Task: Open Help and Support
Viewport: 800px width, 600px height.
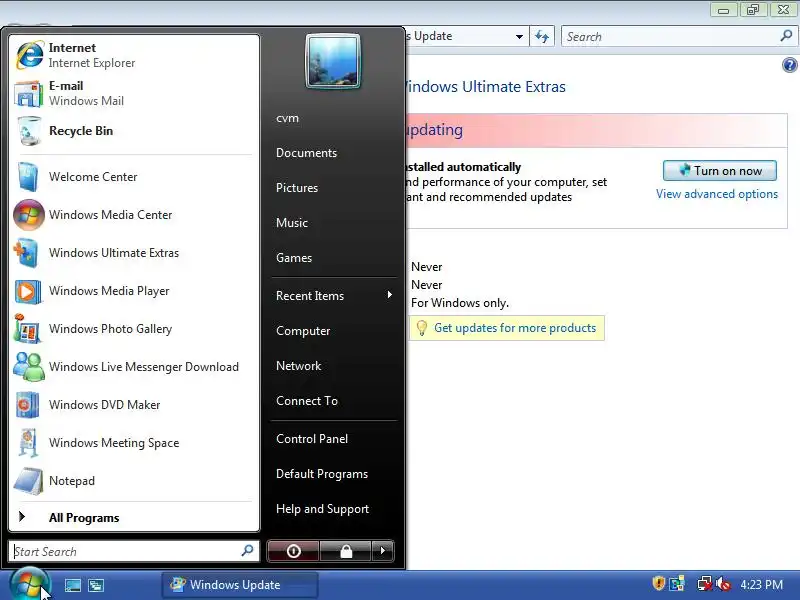Action: pos(322,509)
